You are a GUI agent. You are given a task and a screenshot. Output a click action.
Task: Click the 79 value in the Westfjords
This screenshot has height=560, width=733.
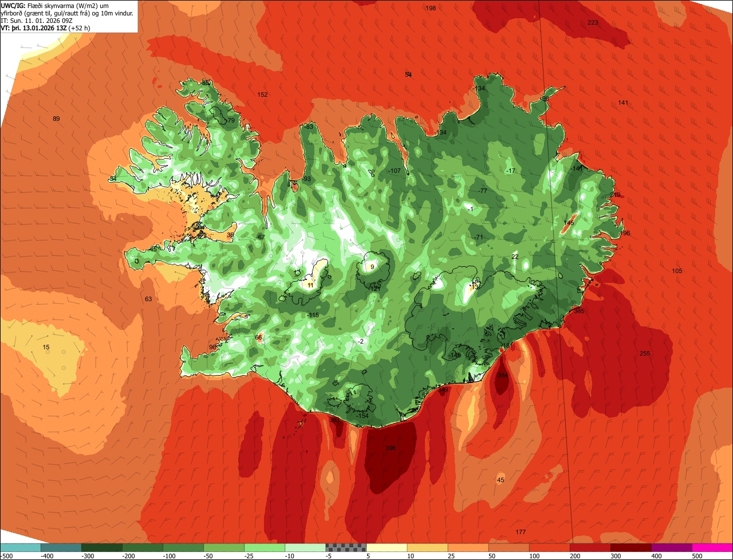231,121
